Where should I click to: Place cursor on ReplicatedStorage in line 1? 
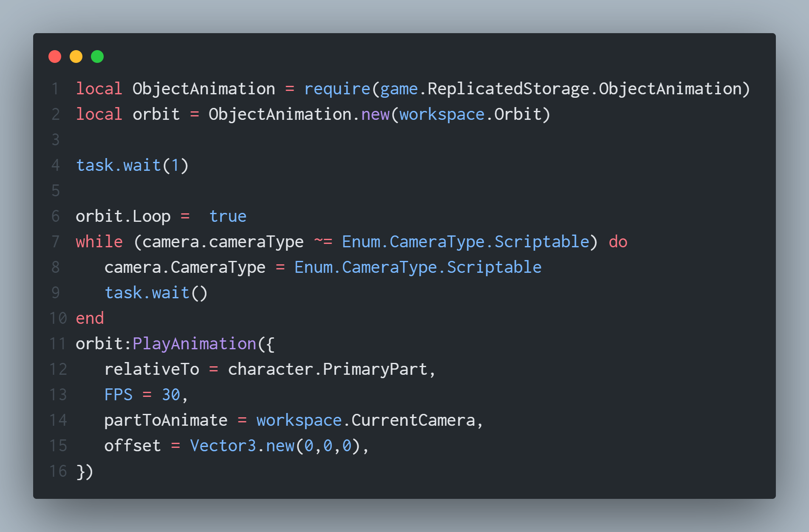click(508, 89)
